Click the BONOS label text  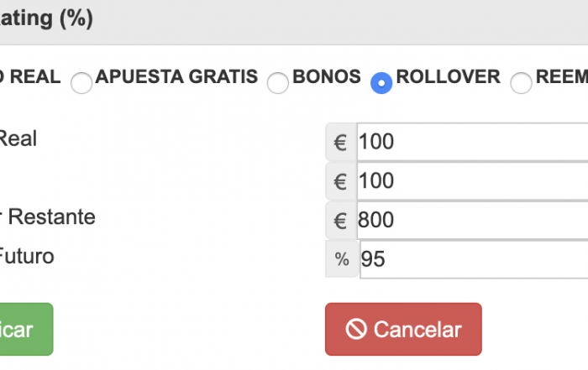point(327,77)
